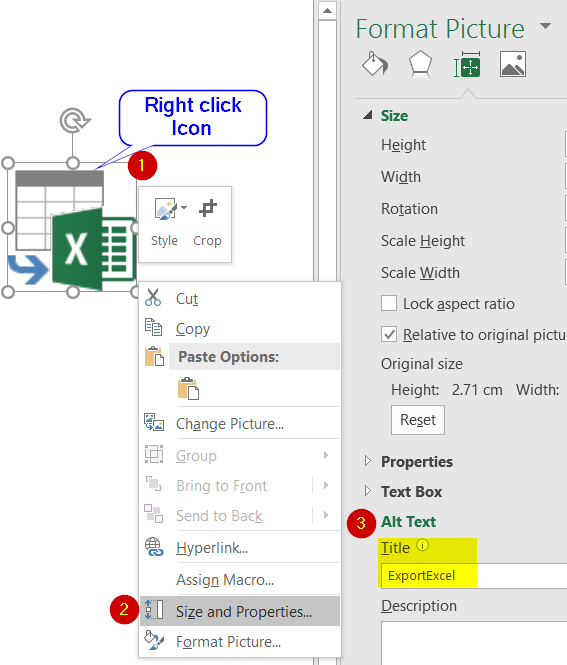Click the Rotation label
567x665 pixels.
click(409, 209)
